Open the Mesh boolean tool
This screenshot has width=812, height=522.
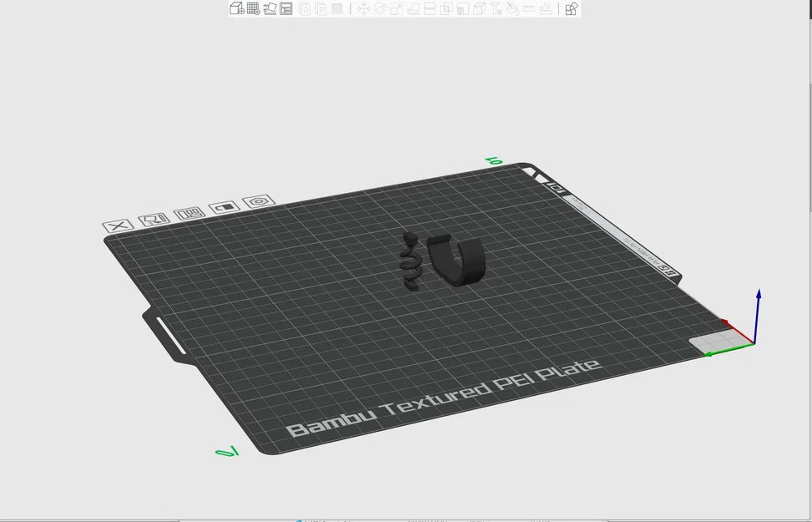446,9
